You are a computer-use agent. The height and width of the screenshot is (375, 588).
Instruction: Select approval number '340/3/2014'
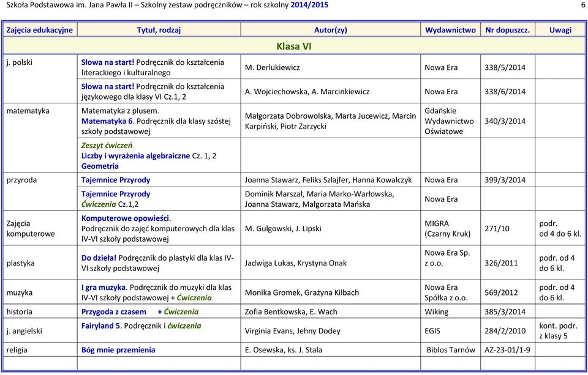point(505,121)
